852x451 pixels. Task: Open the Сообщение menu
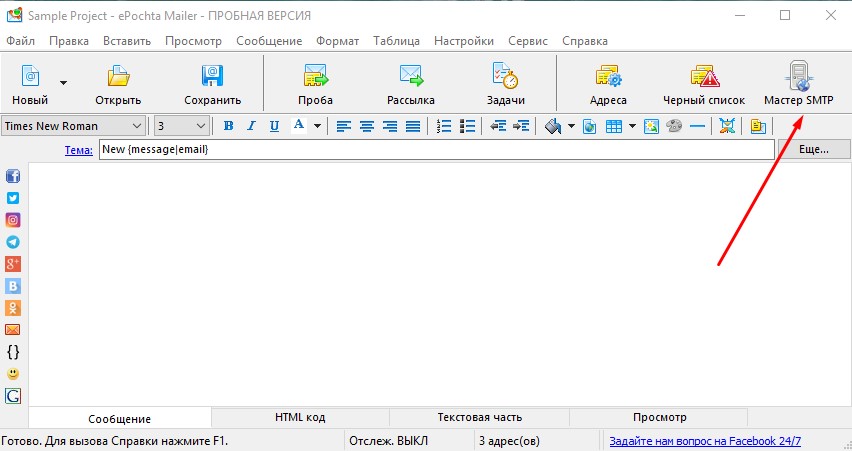[x=269, y=41]
